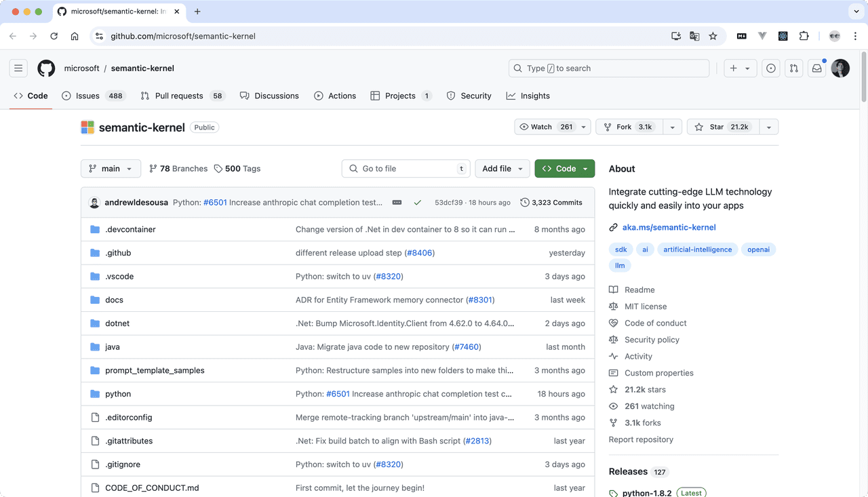Open the browser extensions puzzle icon
Image resolution: width=868 pixels, height=497 pixels.
804,36
